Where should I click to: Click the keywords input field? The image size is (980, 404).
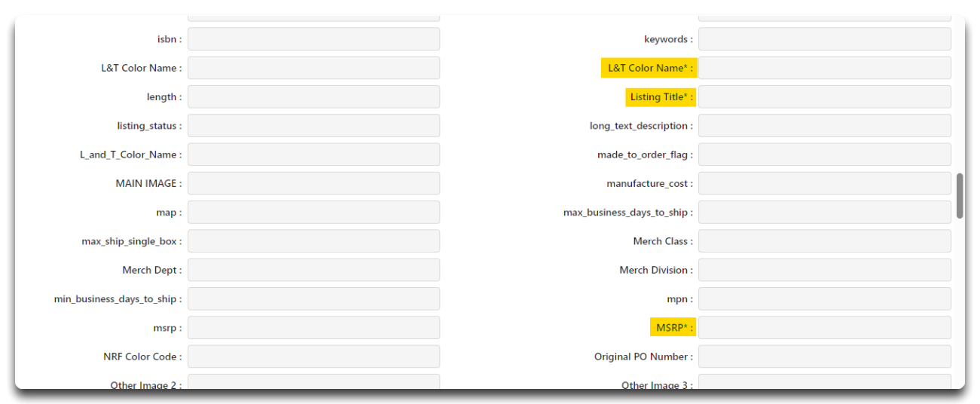coord(825,39)
